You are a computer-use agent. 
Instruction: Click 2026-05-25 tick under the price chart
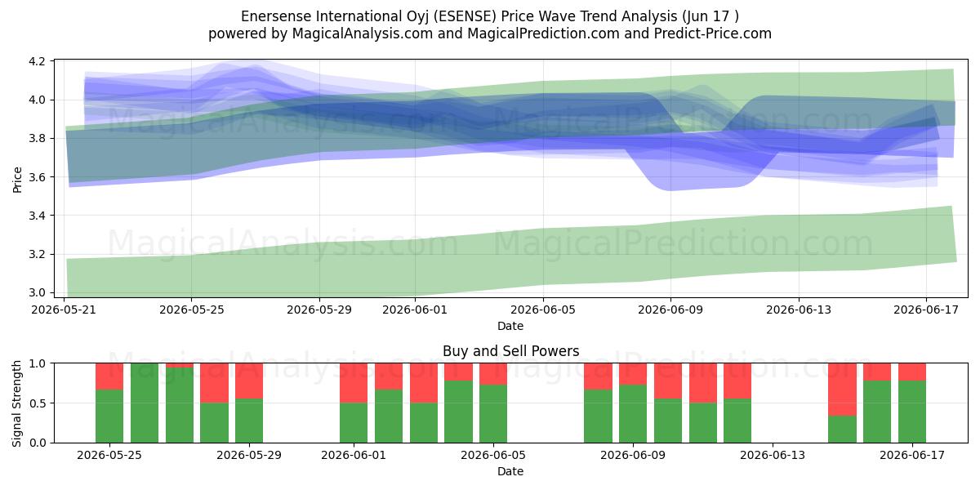tap(191, 310)
